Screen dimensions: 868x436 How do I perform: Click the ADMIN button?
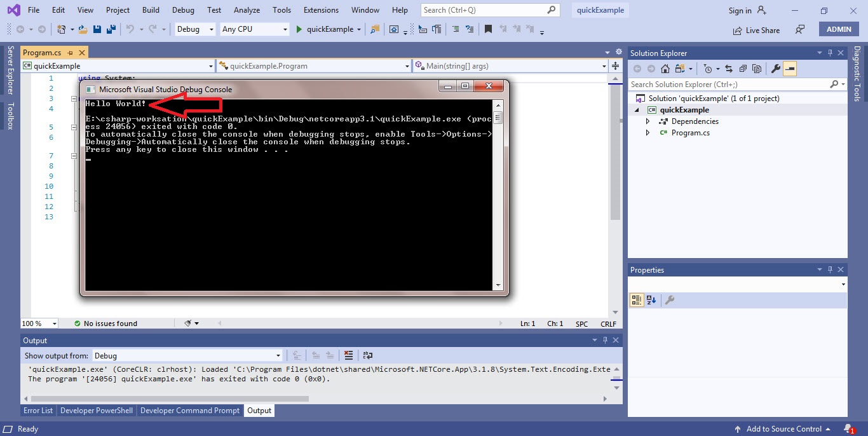coord(839,29)
